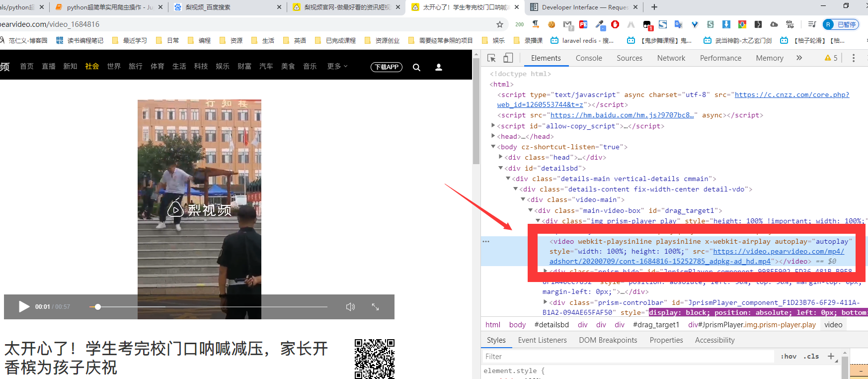Screen dimensions: 868x379
Task: Click the site search magnifier icon
Action: pos(416,67)
